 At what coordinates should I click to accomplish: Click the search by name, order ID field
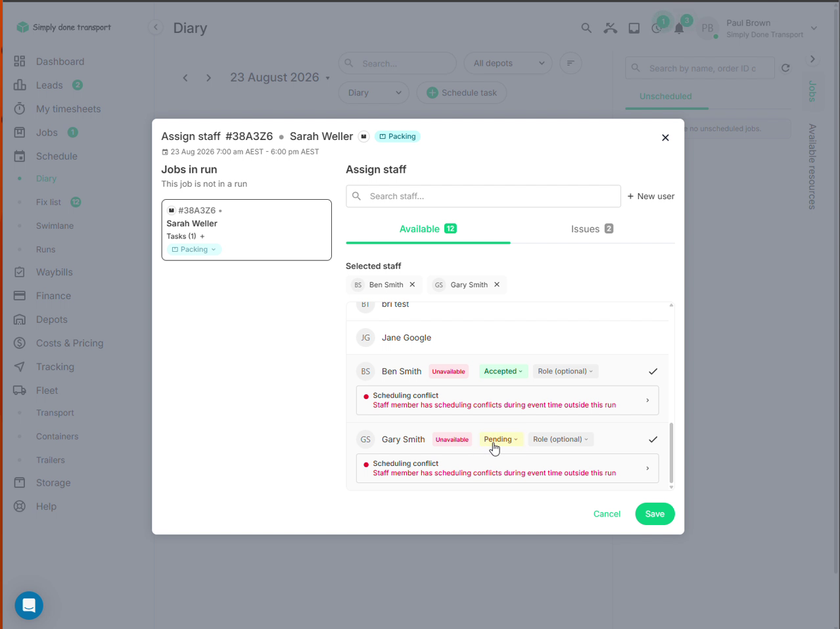tap(699, 68)
